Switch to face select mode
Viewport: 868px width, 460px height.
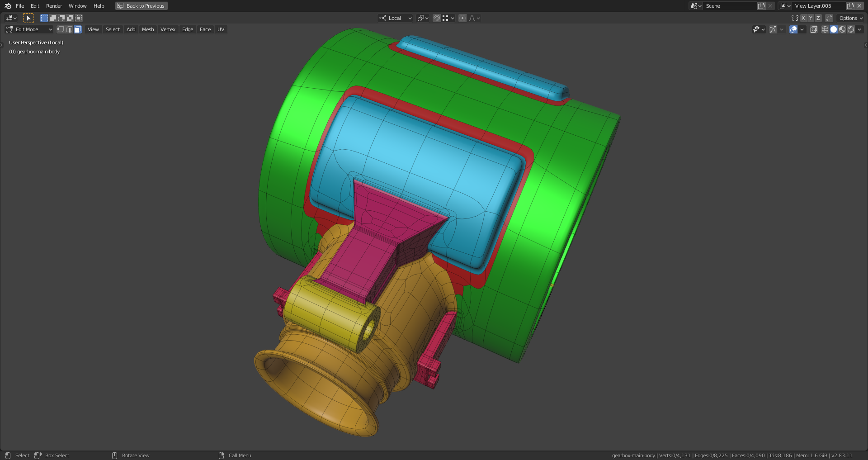[x=78, y=29]
